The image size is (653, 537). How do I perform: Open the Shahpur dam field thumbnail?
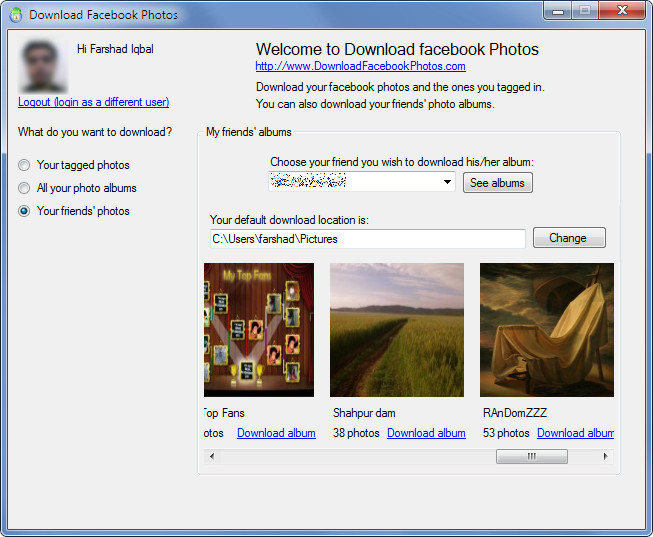click(397, 330)
